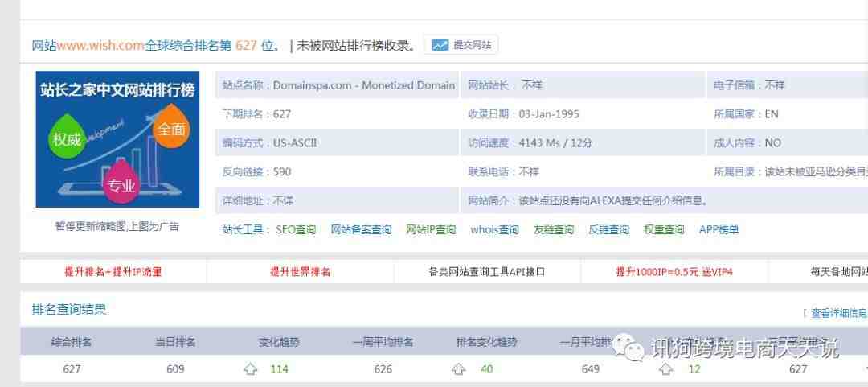Viewport: 868px width, 387px height.
Task: Click the 站长之家中文网站排行榜 ad banner
Action: click(x=117, y=138)
